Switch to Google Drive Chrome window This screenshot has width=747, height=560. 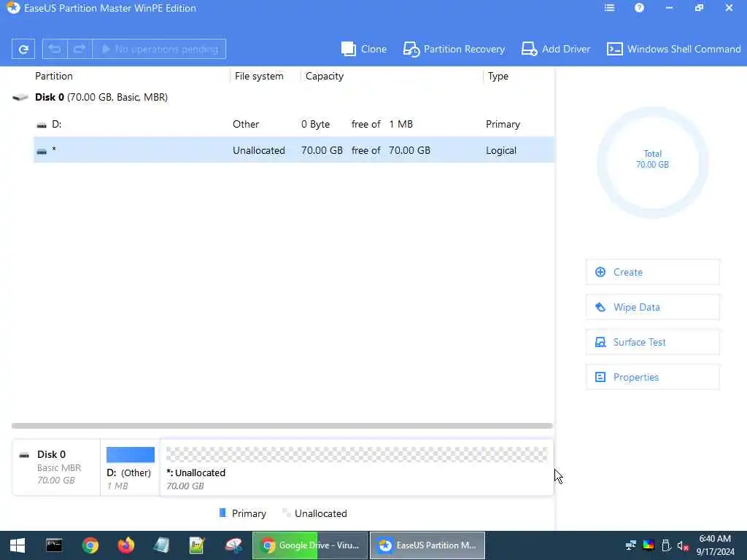point(310,545)
